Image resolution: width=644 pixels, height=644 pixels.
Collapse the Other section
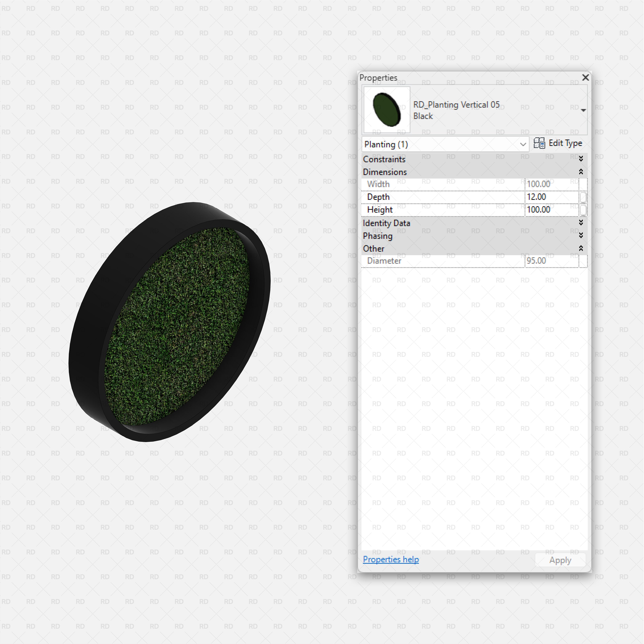(x=581, y=248)
